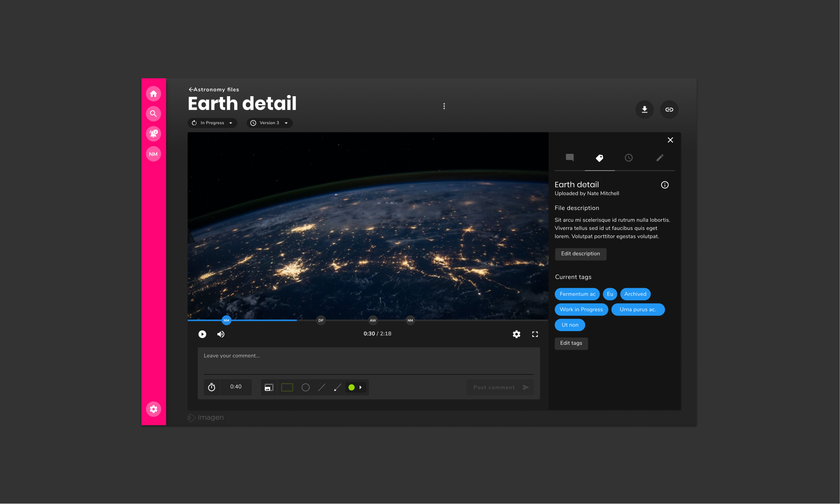Pick the green annotation color swatch
The height and width of the screenshot is (504, 840).
click(351, 388)
